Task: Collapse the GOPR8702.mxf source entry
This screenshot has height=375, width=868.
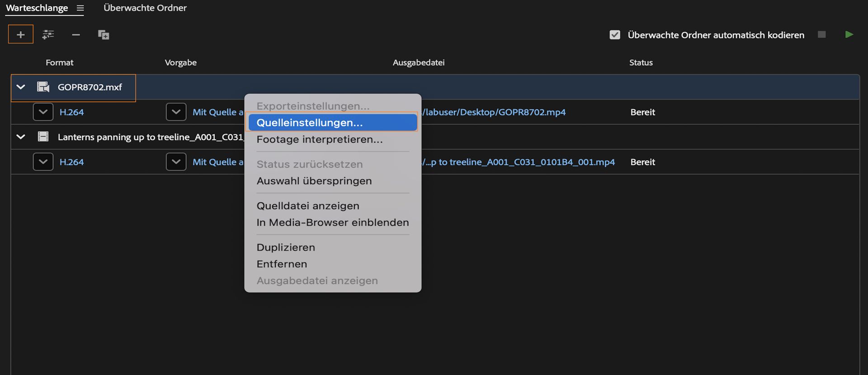Action: [x=21, y=87]
